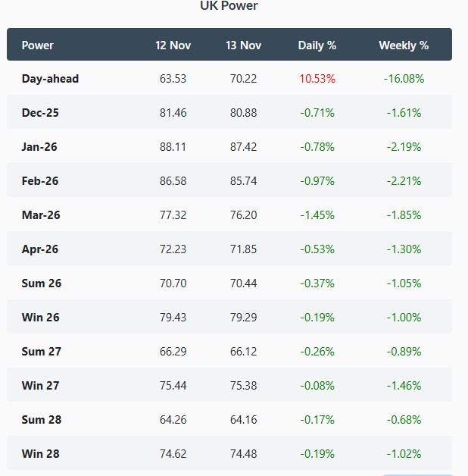Click the Sum 28 row label
Viewport: 468px width, 476px height.
[42, 420]
